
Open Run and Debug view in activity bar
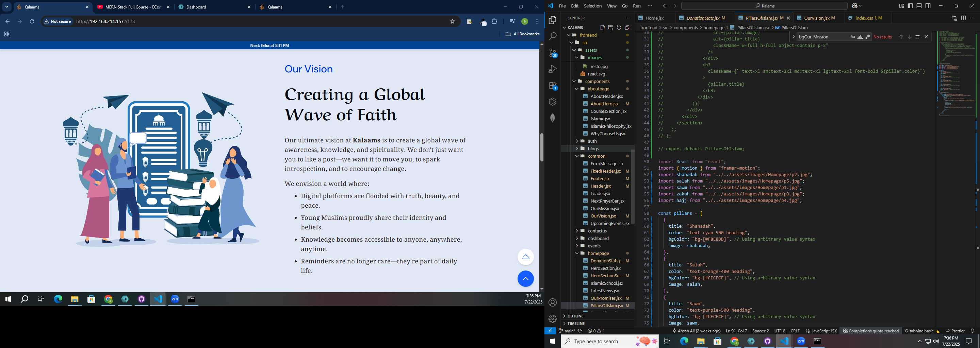click(x=553, y=69)
